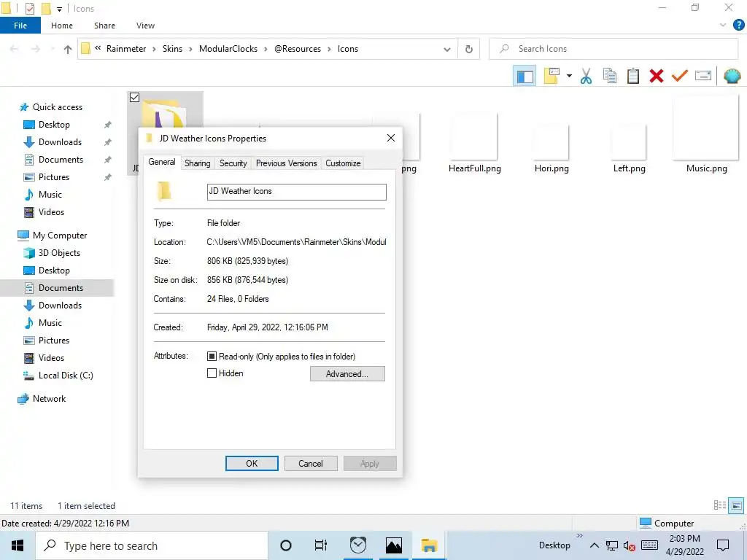Image resolution: width=747 pixels, height=560 pixels.
Task: Select Quick access in navigation pane
Action: pyautogui.click(x=57, y=107)
